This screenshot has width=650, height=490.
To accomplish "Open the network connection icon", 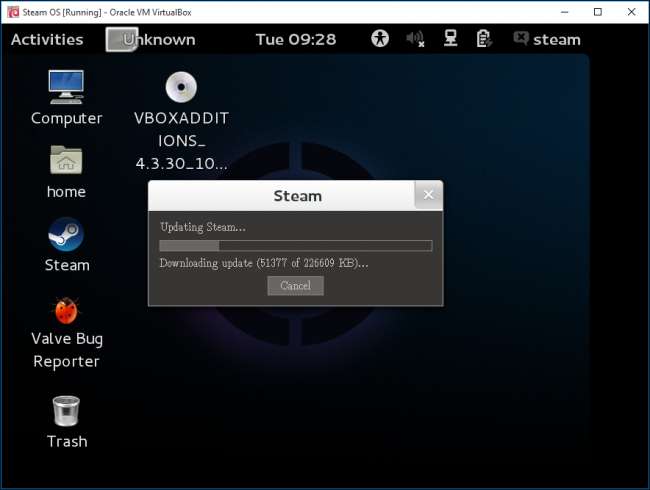I will pyautogui.click(x=451, y=38).
